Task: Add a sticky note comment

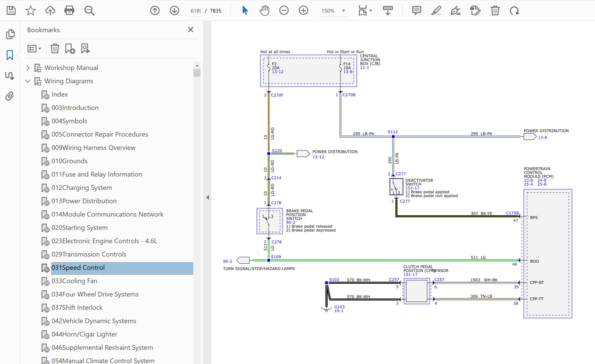Action: click(417, 11)
